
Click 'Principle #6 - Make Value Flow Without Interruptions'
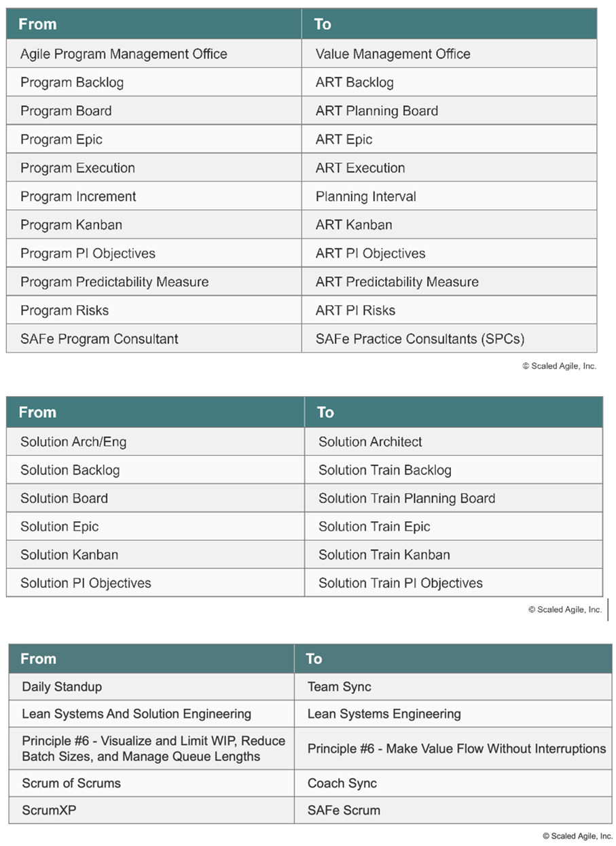pos(456,749)
